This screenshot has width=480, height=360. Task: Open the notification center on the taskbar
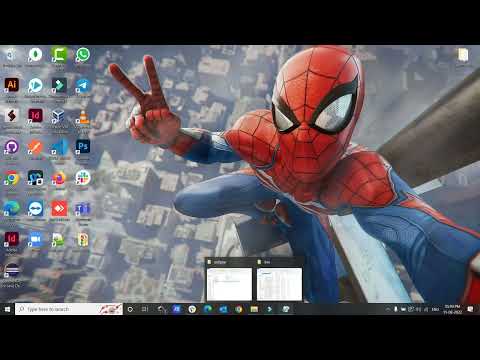tap(470, 309)
